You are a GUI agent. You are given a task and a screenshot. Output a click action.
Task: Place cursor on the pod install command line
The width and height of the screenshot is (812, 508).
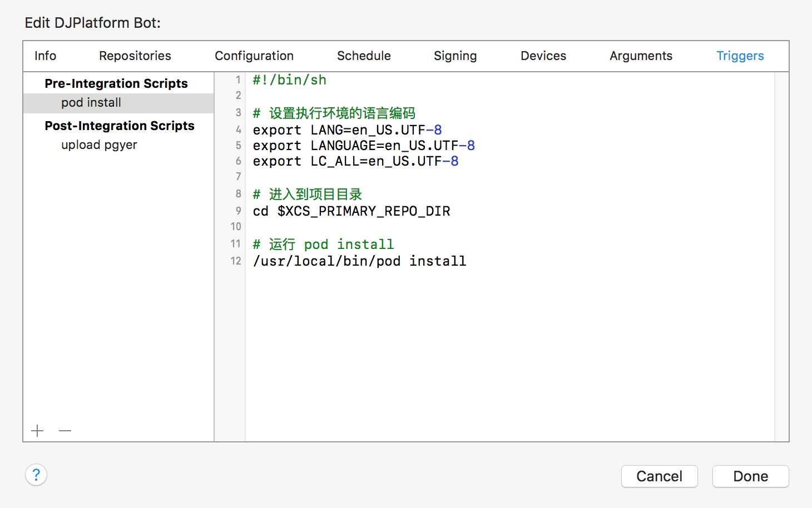pos(359,261)
